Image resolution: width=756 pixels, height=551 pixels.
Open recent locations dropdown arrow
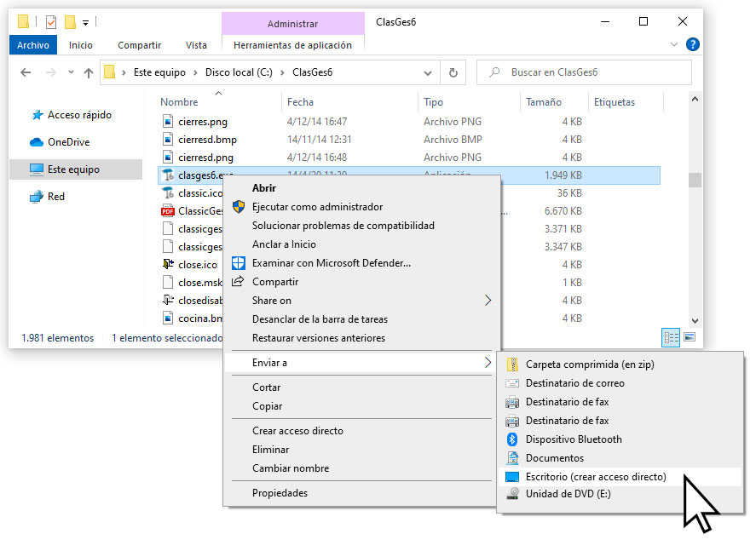(71, 72)
